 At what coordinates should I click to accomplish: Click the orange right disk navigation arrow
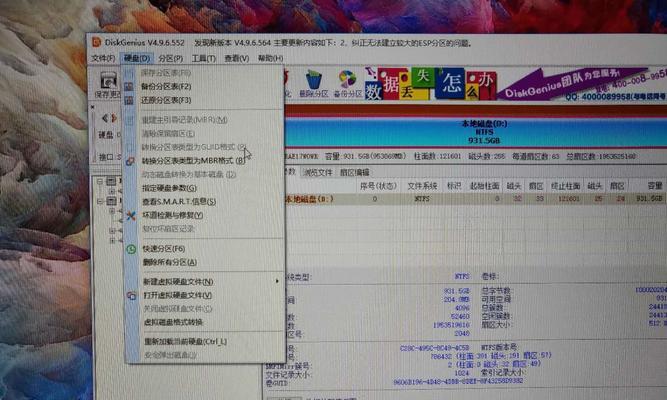[114, 118]
